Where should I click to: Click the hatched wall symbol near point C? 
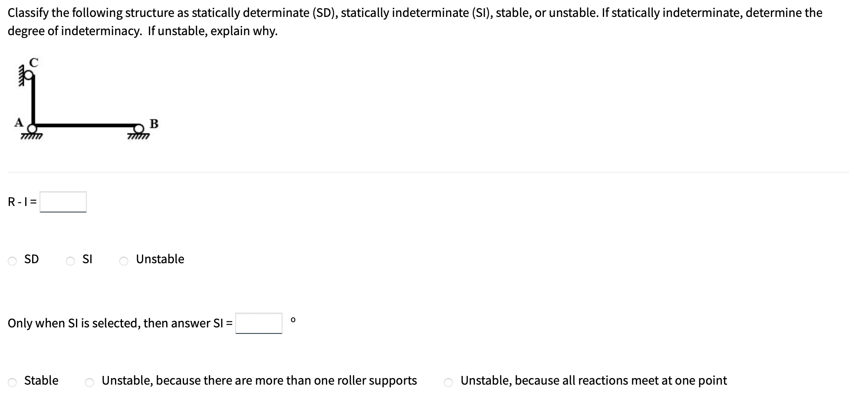(20, 77)
